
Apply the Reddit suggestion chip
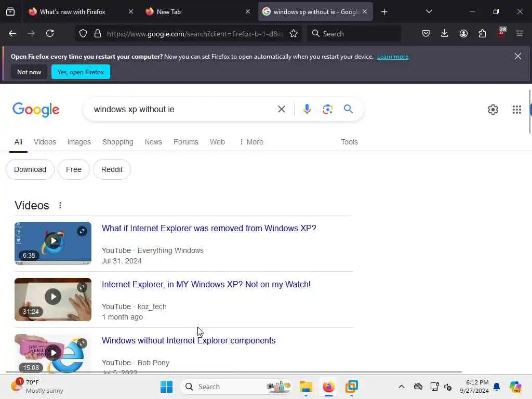pos(112,169)
